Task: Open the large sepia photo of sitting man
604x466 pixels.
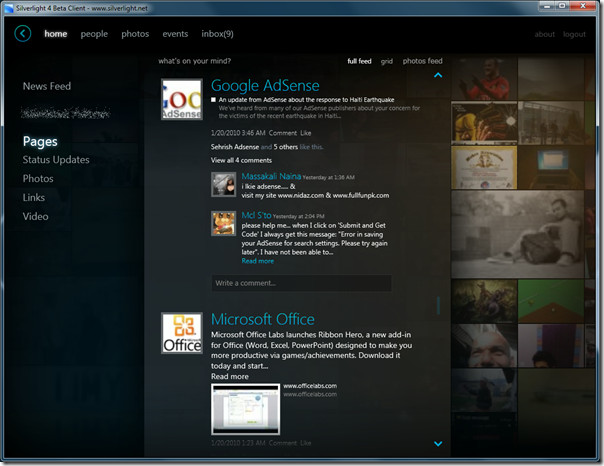Action: click(x=517, y=234)
